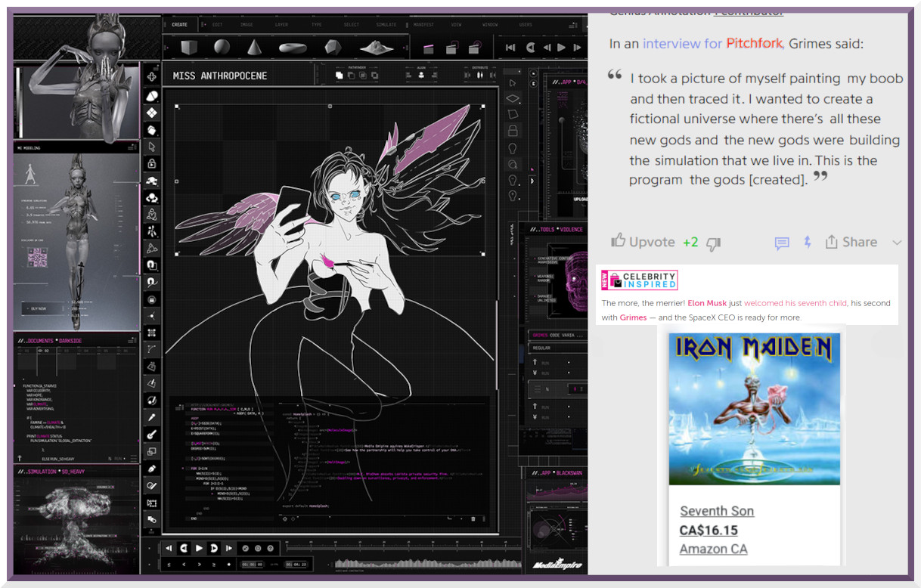Image resolution: width=921 pixels, height=588 pixels.
Task: Insert the torus primitive shape
Action: [293, 48]
